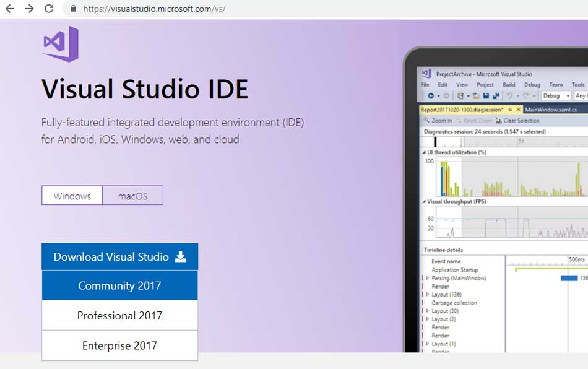Click the download arrow icon on Download button
588x369 pixels.
click(180, 256)
